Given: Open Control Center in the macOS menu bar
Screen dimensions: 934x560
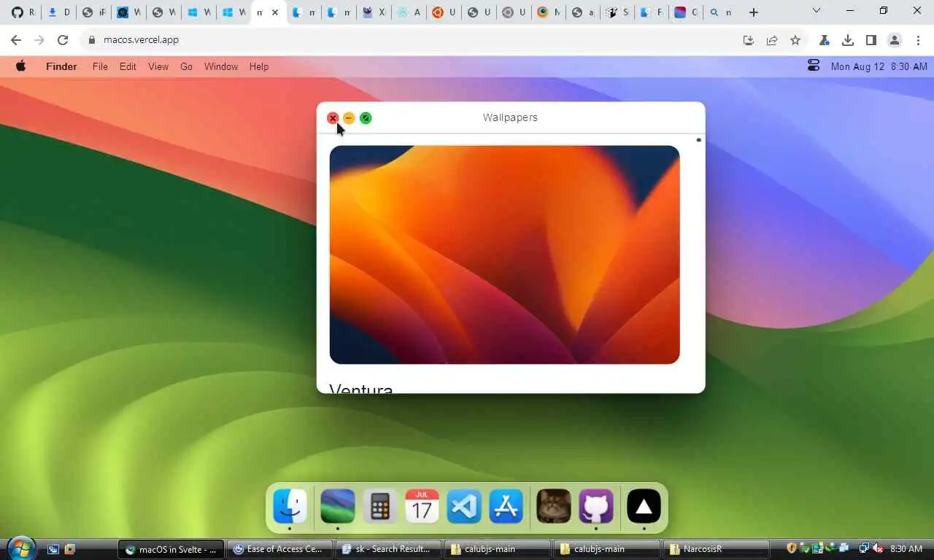Looking at the screenshot, I should coord(814,66).
